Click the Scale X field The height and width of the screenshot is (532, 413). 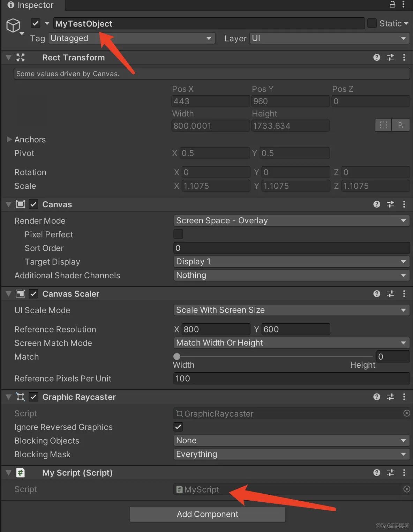(x=216, y=186)
